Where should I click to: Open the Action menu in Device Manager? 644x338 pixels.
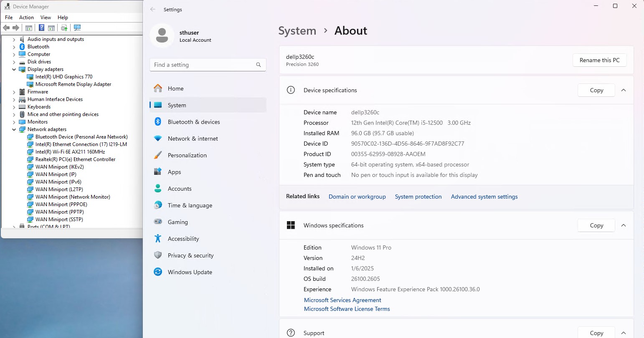point(26,18)
